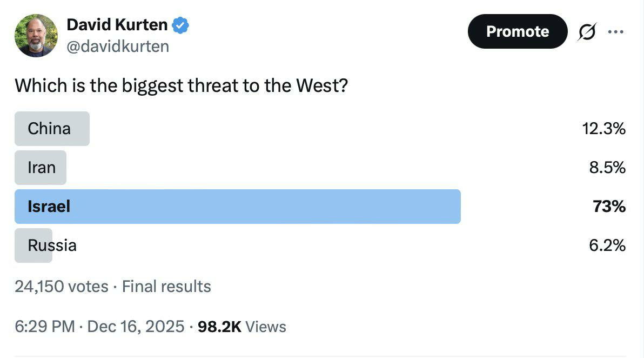This screenshot has height=358, width=644.
Task: Click David Kurten's profile avatar
Action: (36, 36)
